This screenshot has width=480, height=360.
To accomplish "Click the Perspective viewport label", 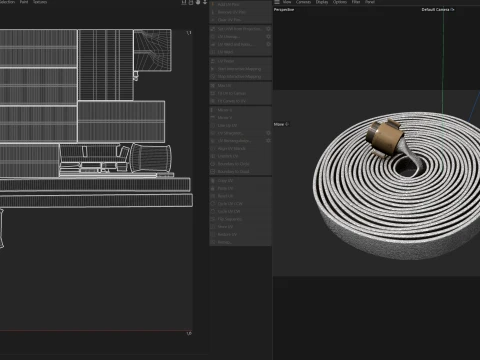I will tap(284, 10).
